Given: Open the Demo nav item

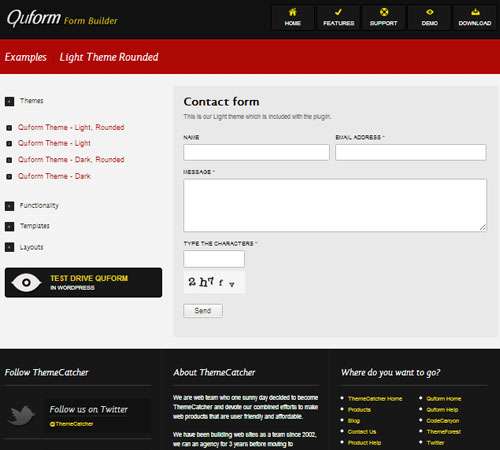Looking at the screenshot, I should pos(429,18).
